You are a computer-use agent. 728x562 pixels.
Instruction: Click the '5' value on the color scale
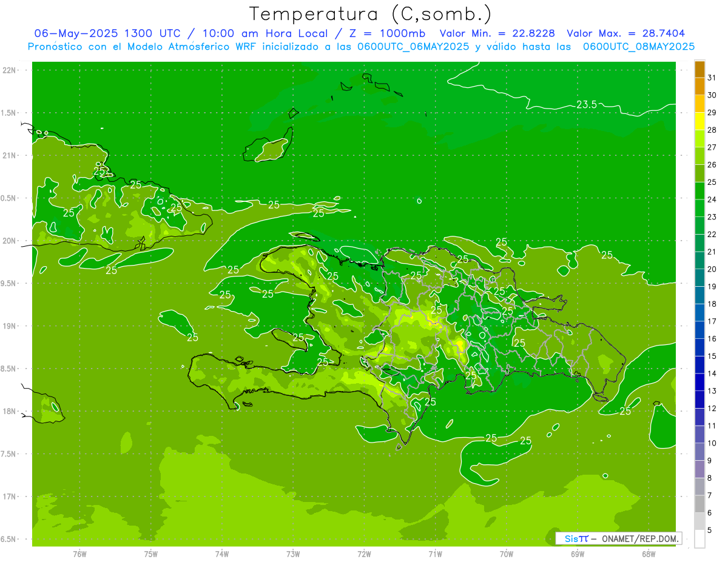pyautogui.click(x=710, y=530)
